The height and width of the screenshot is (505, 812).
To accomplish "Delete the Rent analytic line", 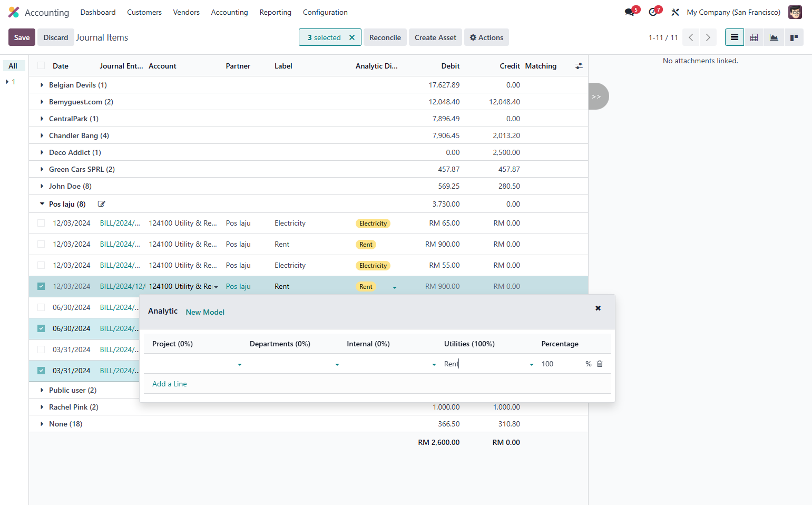I will [x=600, y=364].
